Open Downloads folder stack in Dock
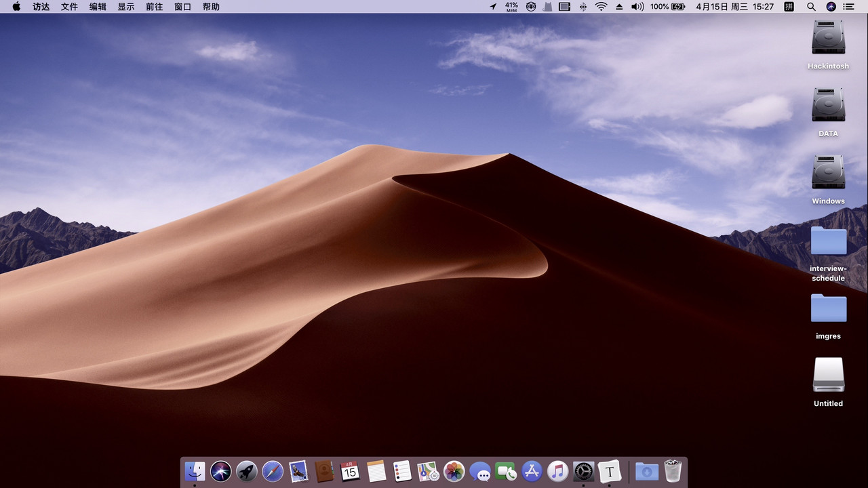 (647, 470)
